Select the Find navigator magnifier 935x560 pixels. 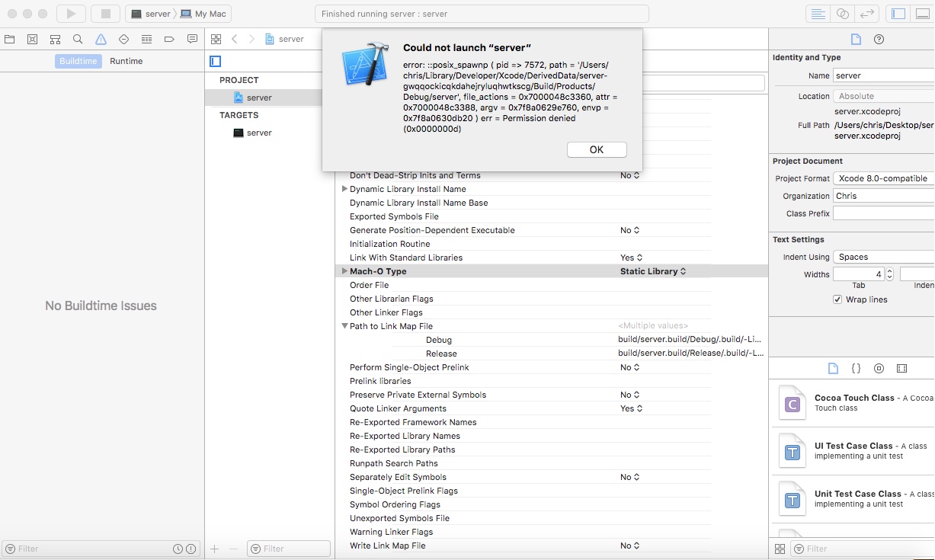click(x=76, y=38)
